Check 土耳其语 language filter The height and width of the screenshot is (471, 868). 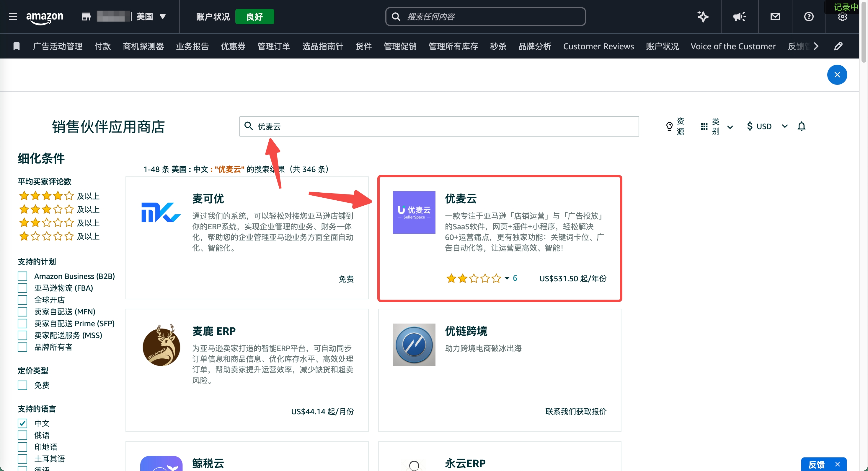click(x=22, y=459)
